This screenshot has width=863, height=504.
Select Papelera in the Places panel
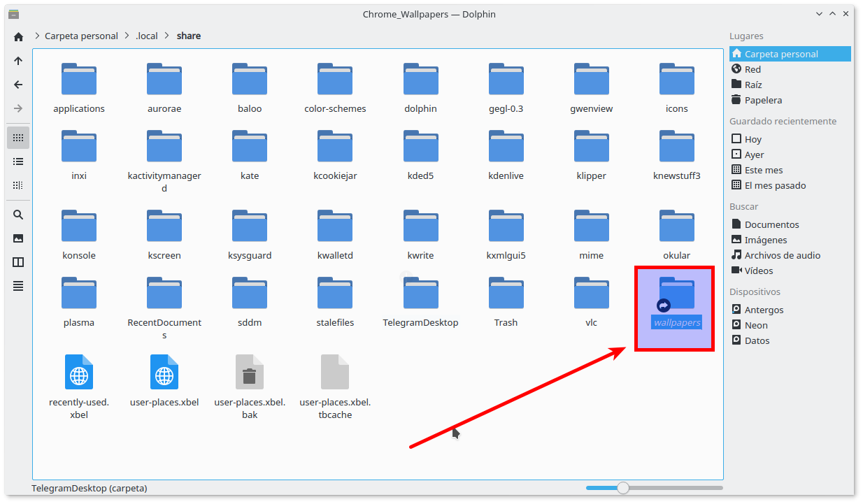[x=763, y=100]
